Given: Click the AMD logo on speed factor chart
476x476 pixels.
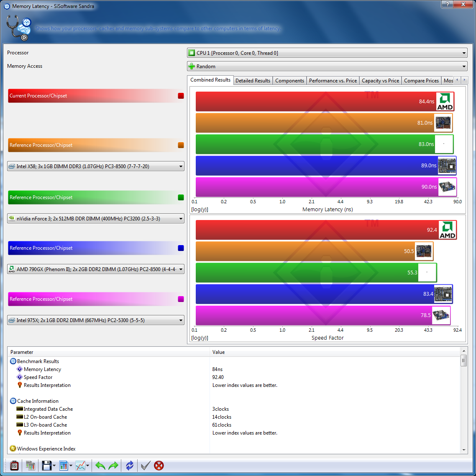Looking at the screenshot, I should pos(447,230).
